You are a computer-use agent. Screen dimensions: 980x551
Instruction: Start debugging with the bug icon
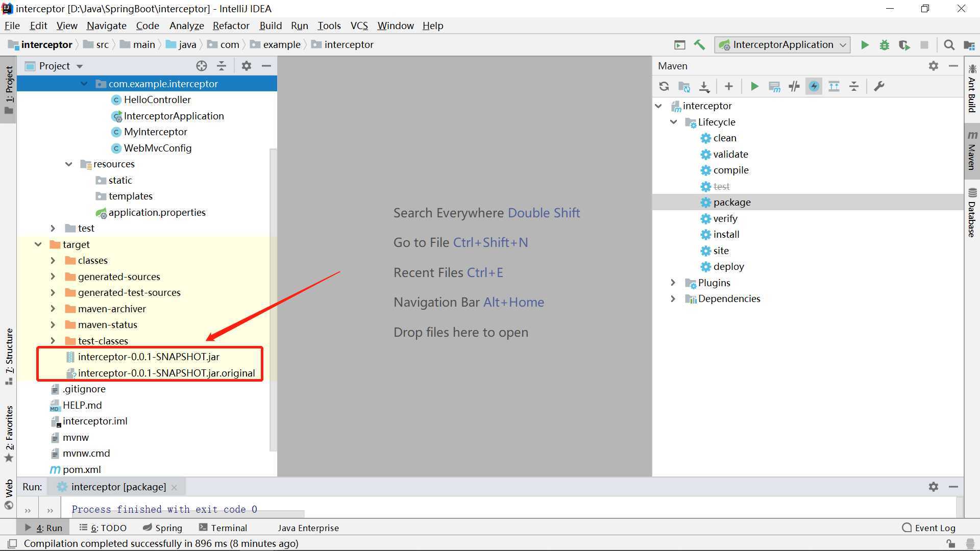[885, 45]
